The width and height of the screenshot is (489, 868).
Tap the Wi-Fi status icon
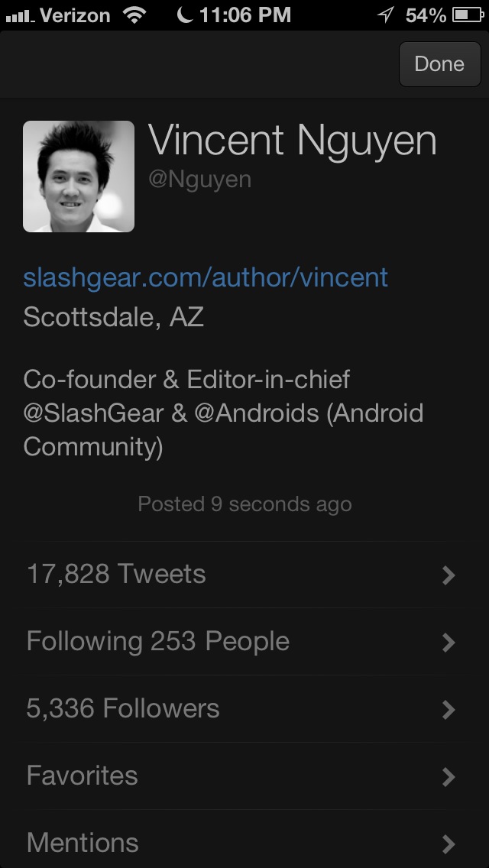134,15
